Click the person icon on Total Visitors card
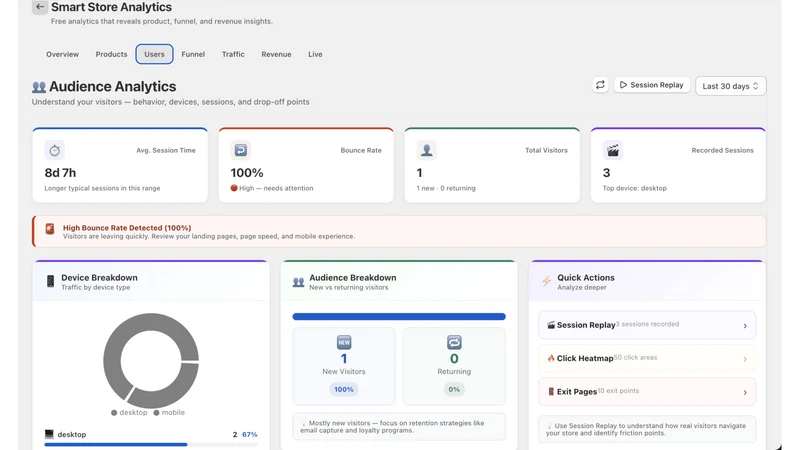Viewport: 800px width, 450px height. tap(427, 150)
